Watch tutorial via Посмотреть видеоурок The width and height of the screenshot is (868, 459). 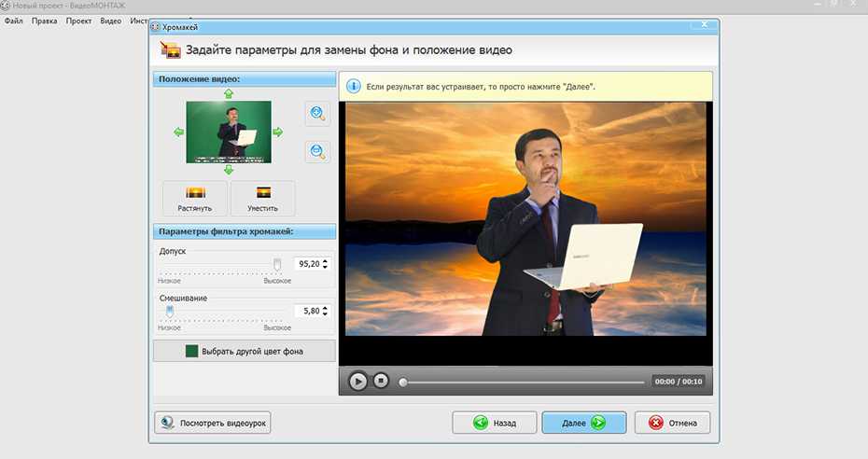coord(214,423)
